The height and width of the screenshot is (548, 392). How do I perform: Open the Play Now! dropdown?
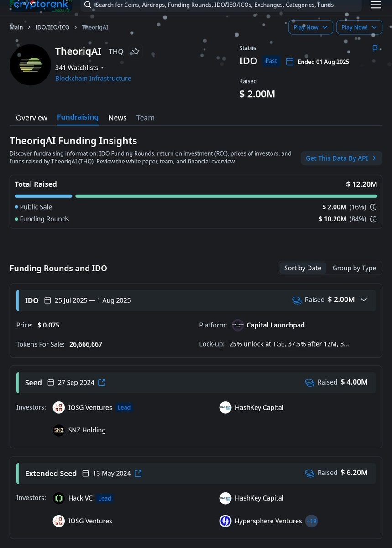(x=359, y=27)
